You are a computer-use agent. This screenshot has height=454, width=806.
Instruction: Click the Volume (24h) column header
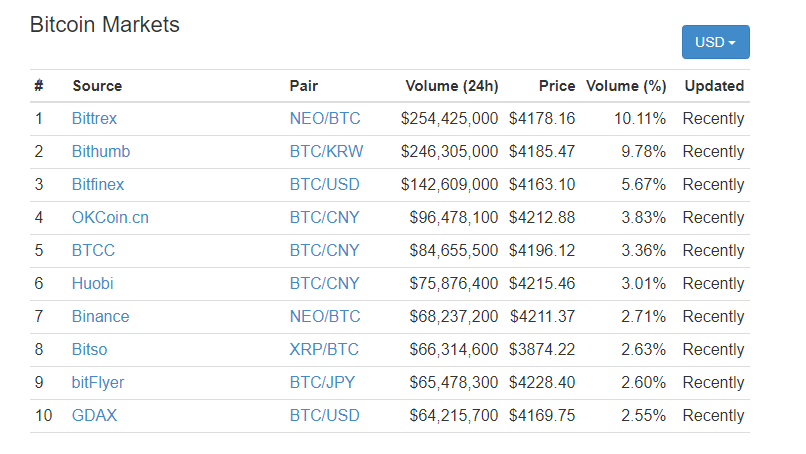click(x=452, y=86)
